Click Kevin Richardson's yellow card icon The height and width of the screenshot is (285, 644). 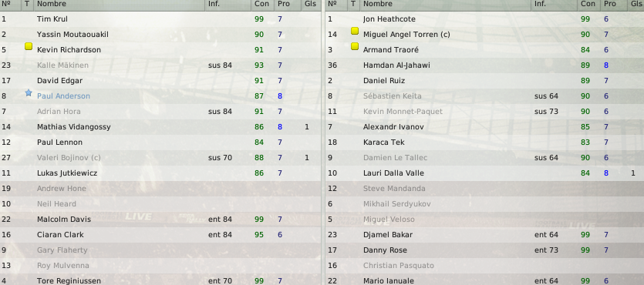29,46
